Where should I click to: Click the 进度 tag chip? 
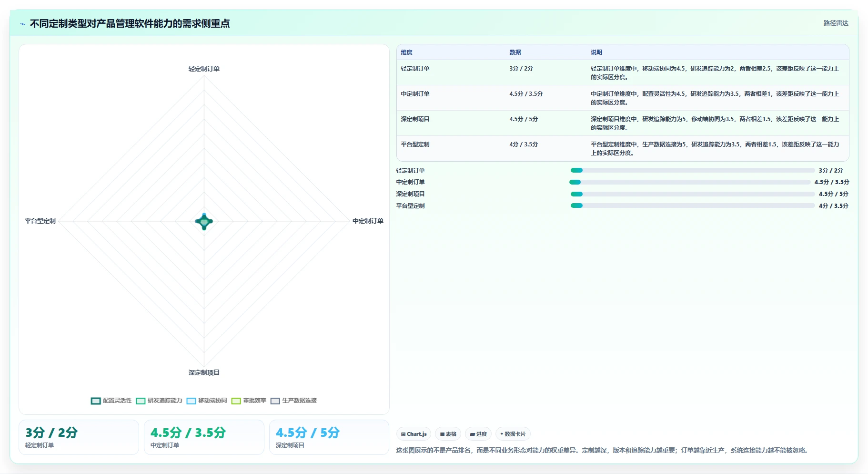click(478, 434)
